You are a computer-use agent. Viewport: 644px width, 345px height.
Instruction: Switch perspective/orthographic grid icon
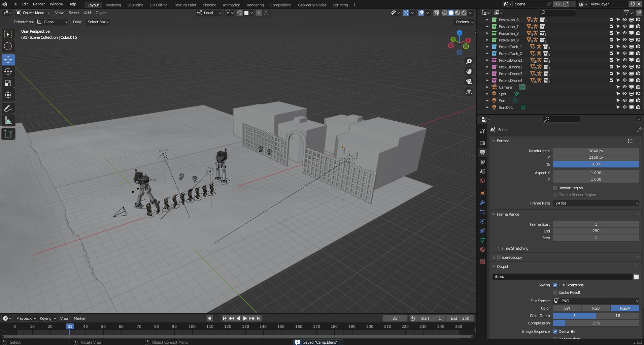[469, 92]
